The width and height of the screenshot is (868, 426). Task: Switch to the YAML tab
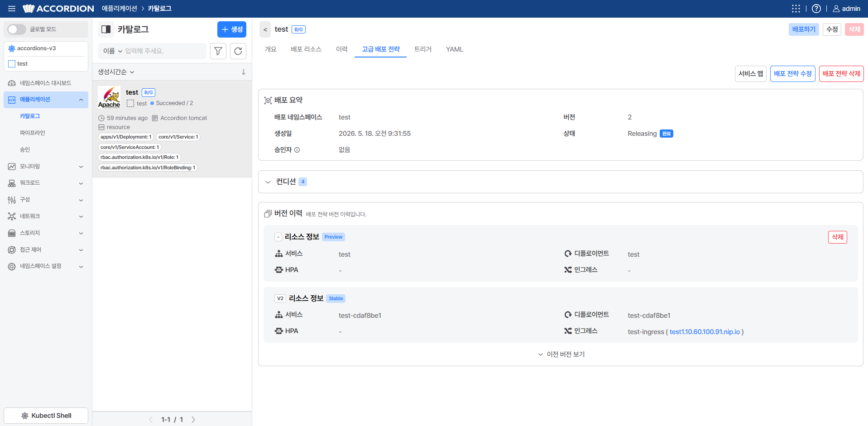pyautogui.click(x=455, y=49)
